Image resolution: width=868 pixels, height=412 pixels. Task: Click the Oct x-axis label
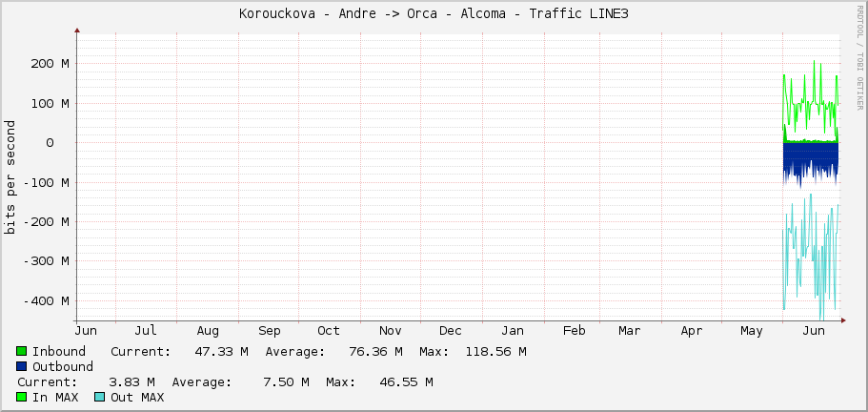pyautogui.click(x=329, y=331)
